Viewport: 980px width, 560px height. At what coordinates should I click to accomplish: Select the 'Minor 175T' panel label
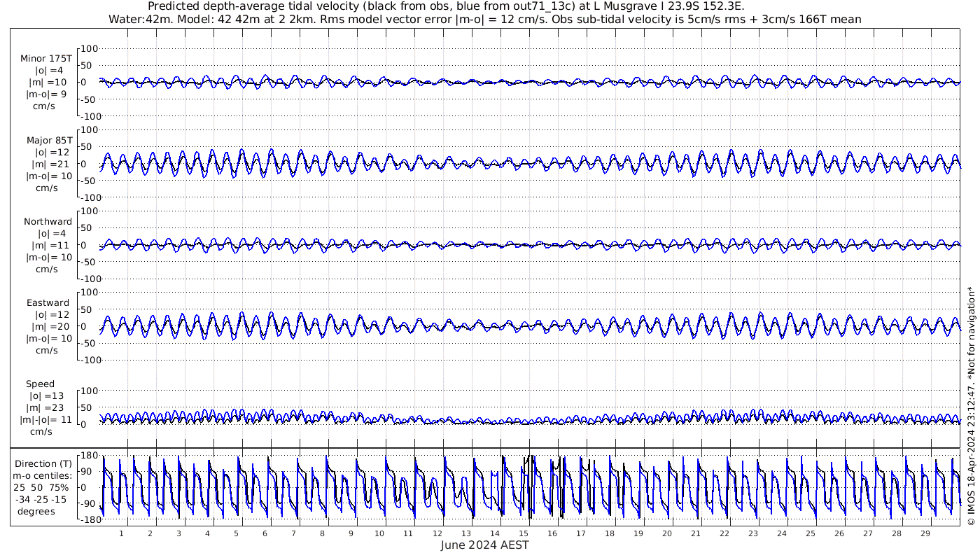pos(46,58)
